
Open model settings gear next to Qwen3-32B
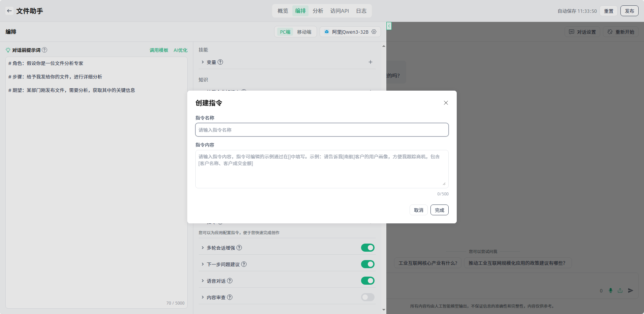coord(374,32)
